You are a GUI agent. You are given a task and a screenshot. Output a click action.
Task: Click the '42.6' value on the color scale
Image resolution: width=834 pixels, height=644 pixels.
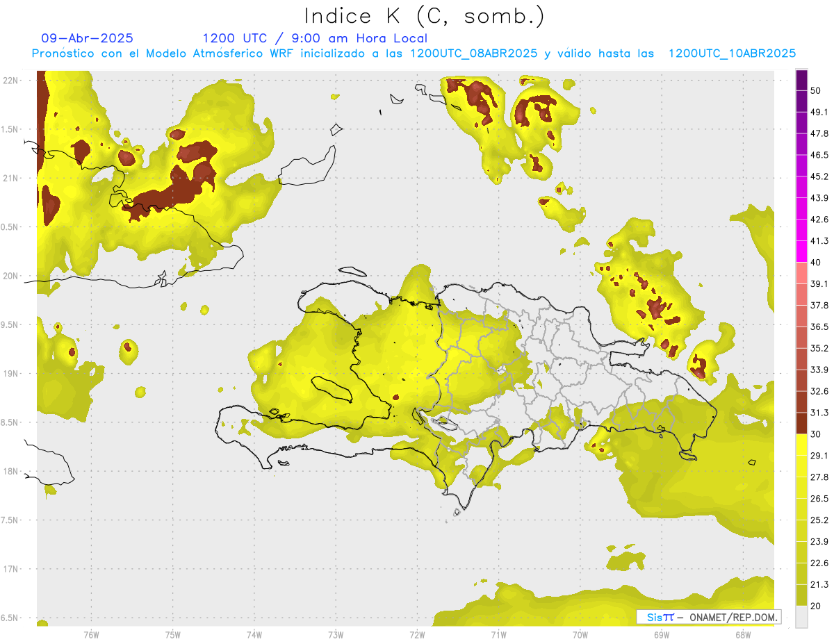(819, 220)
